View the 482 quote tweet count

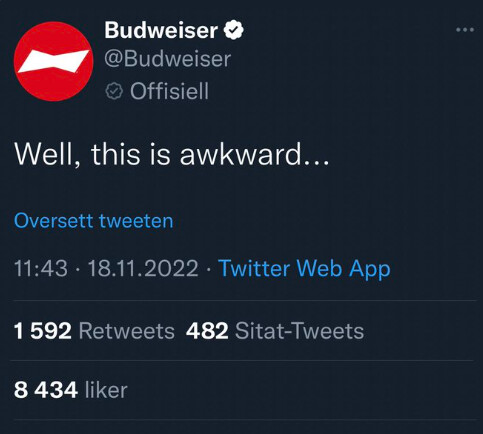pos(207,331)
